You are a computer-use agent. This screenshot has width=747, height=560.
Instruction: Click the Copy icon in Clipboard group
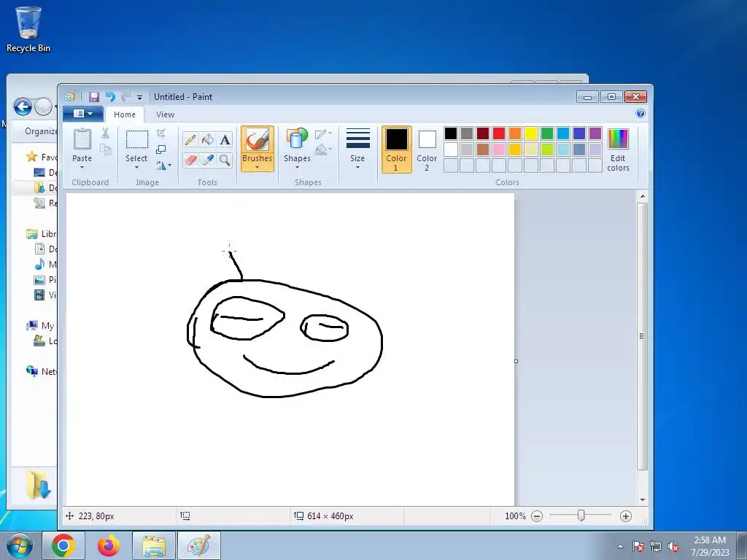point(105,149)
